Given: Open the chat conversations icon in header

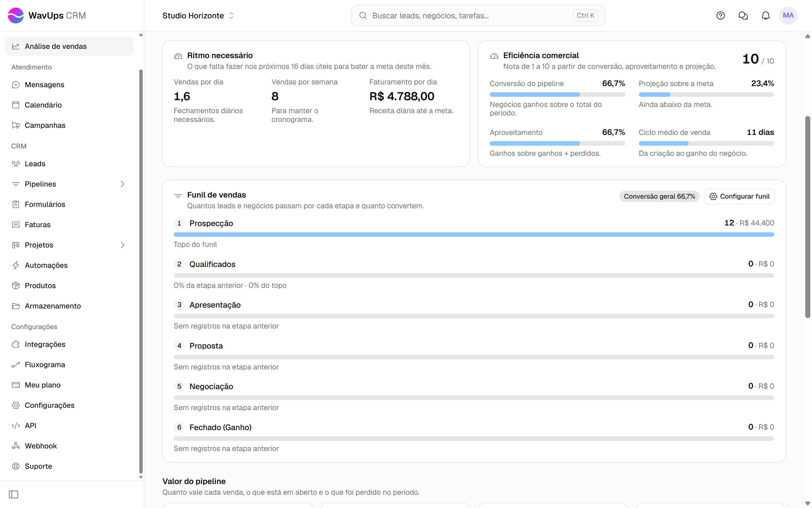Looking at the screenshot, I should point(743,16).
